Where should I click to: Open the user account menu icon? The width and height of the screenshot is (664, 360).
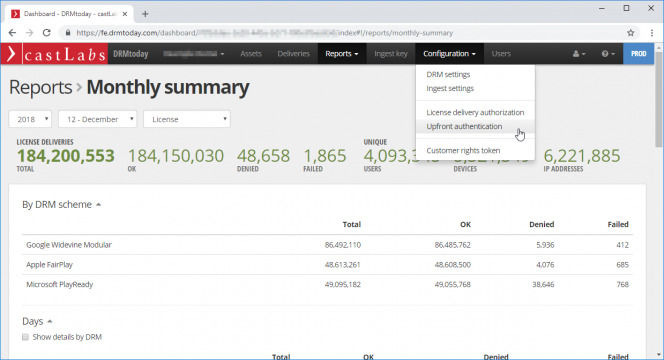pos(579,54)
